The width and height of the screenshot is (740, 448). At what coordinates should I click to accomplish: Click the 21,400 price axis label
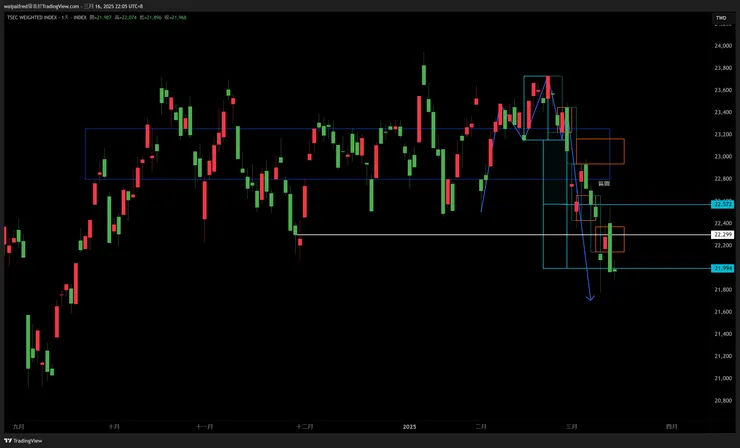[723, 334]
